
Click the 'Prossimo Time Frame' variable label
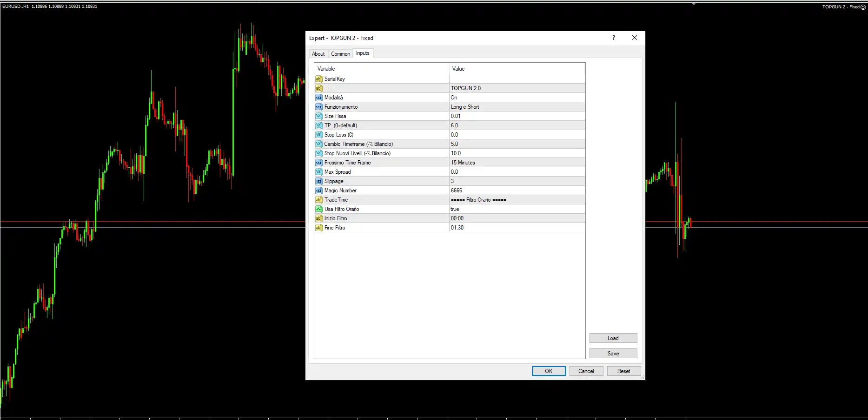tap(347, 163)
